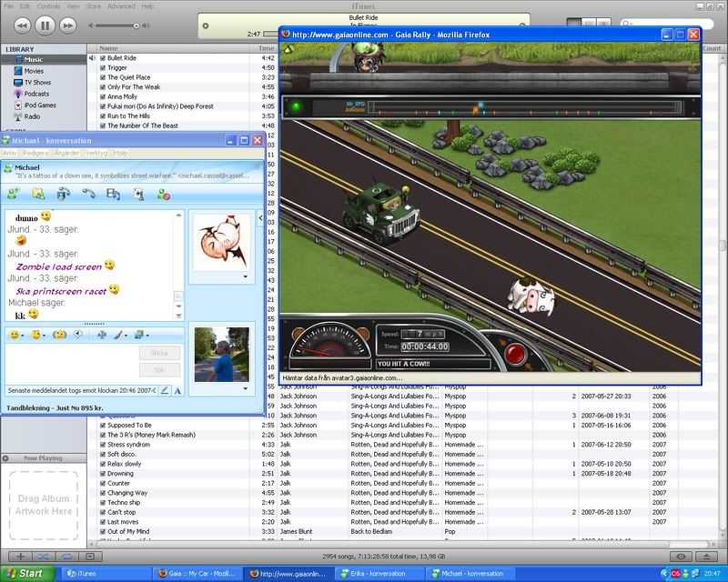Switch to handwriting input mode
This screenshot has height=582, width=728.
pos(165,391)
